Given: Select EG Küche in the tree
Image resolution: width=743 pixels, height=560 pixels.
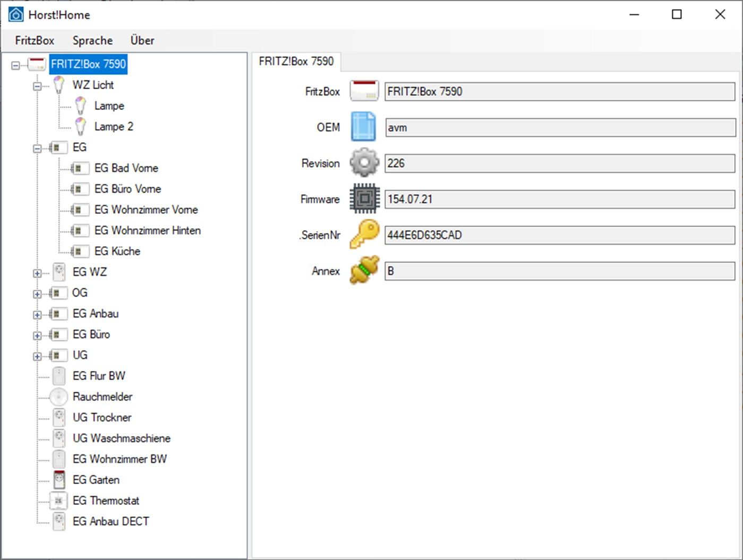Looking at the screenshot, I should [x=117, y=251].
